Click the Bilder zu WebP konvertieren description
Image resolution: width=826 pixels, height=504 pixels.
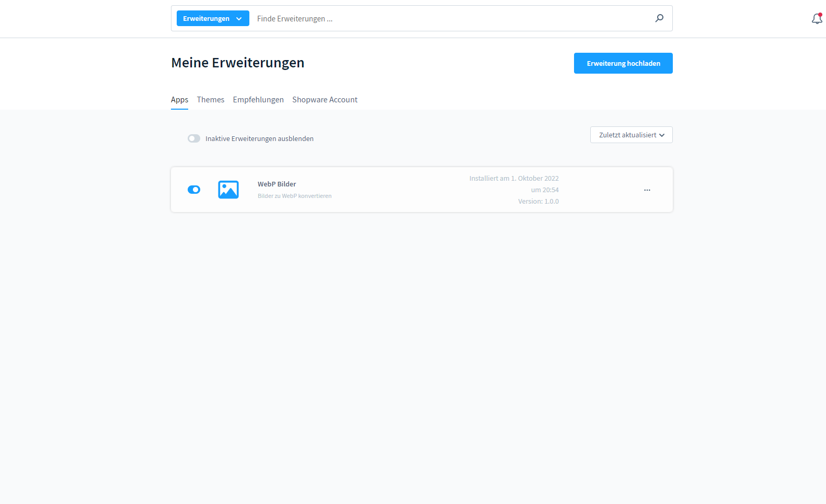pyautogui.click(x=294, y=196)
